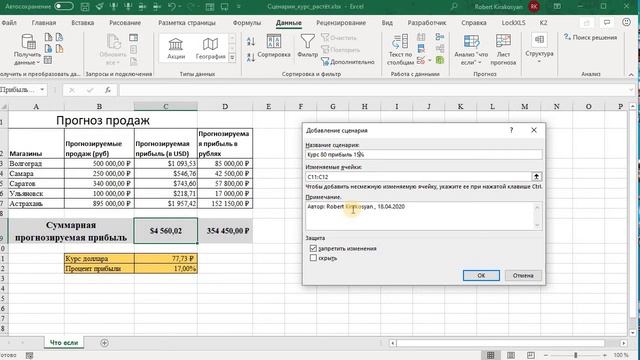The height and width of the screenshot is (360, 640).
Task: Open the comments icon in ribbon
Action: coord(607,23)
